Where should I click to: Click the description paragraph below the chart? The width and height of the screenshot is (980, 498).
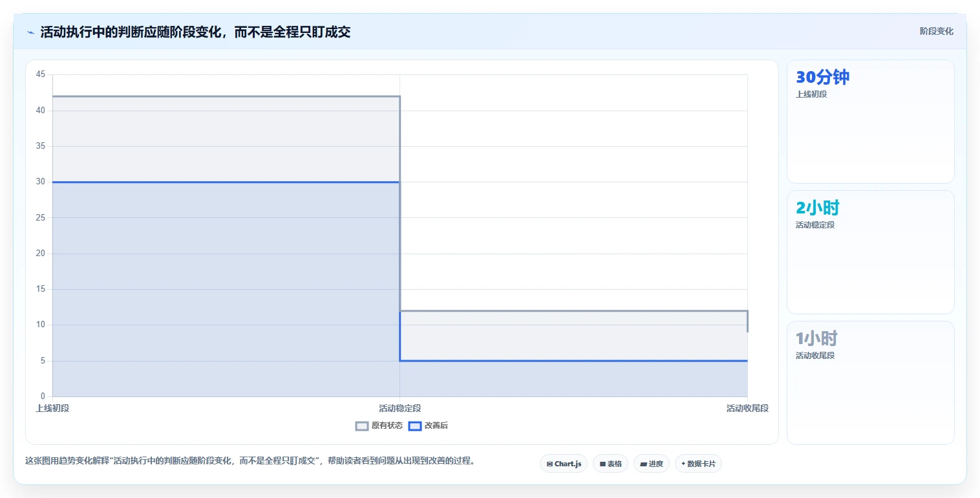pyautogui.click(x=251, y=461)
